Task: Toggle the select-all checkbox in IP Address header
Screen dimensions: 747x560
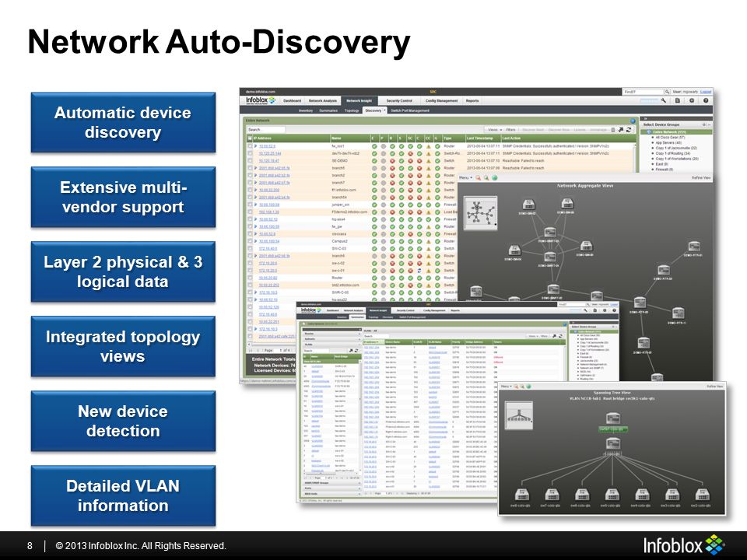Action: (250, 138)
